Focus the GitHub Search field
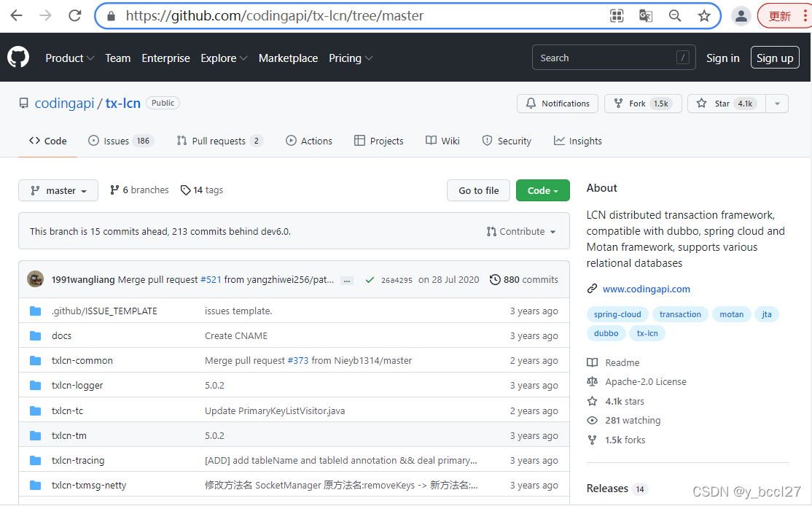This screenshot has width=812, height=506. 614,58
